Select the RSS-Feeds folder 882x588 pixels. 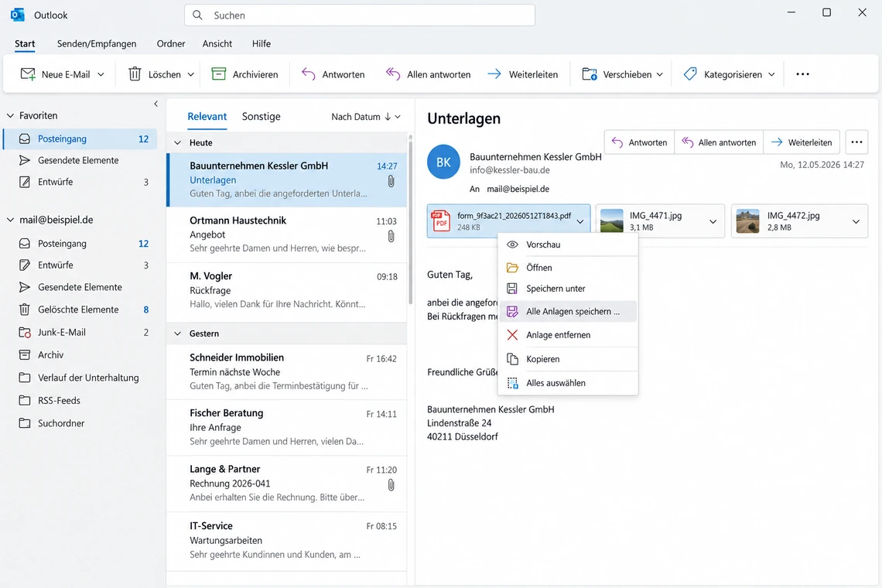pyautogui.click(x=80, y=400)
